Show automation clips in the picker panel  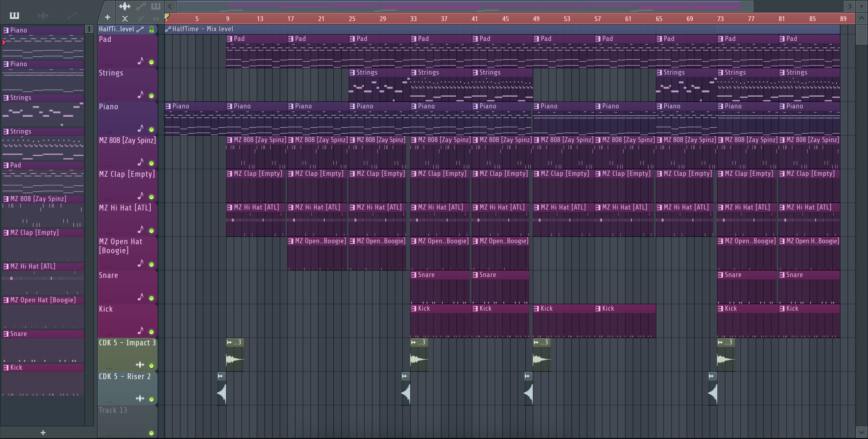[x=72, y=15]
